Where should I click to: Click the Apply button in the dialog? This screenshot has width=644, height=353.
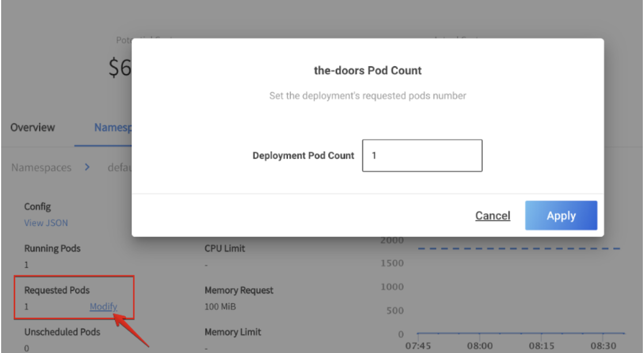[561, 216]
